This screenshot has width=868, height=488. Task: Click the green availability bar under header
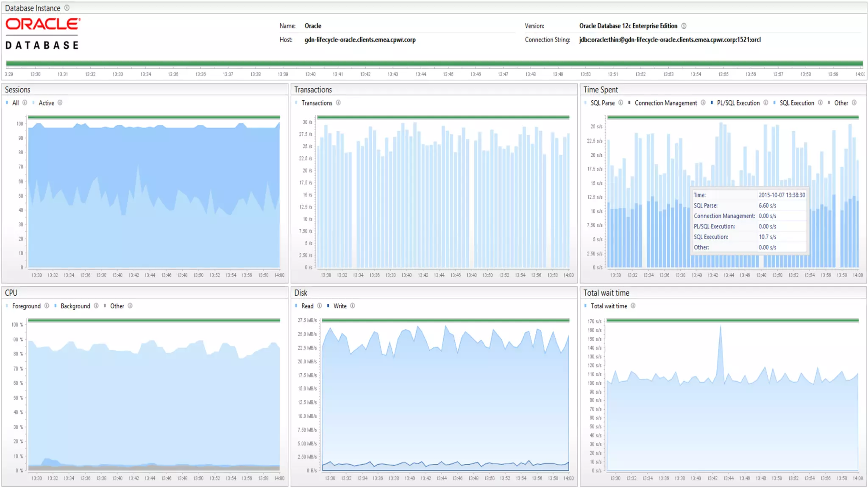tap(434, 64)
